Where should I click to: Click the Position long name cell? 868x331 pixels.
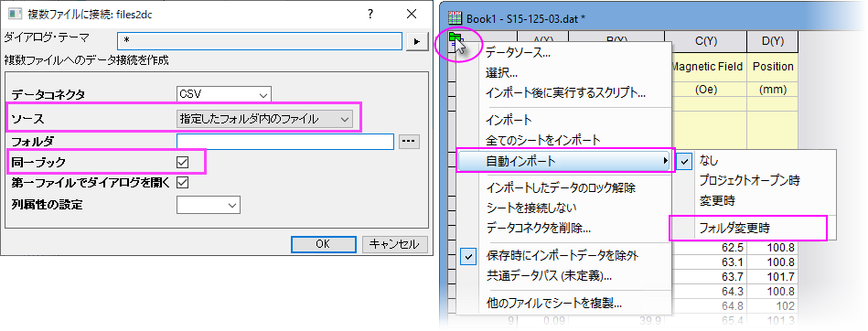(773, 67)
